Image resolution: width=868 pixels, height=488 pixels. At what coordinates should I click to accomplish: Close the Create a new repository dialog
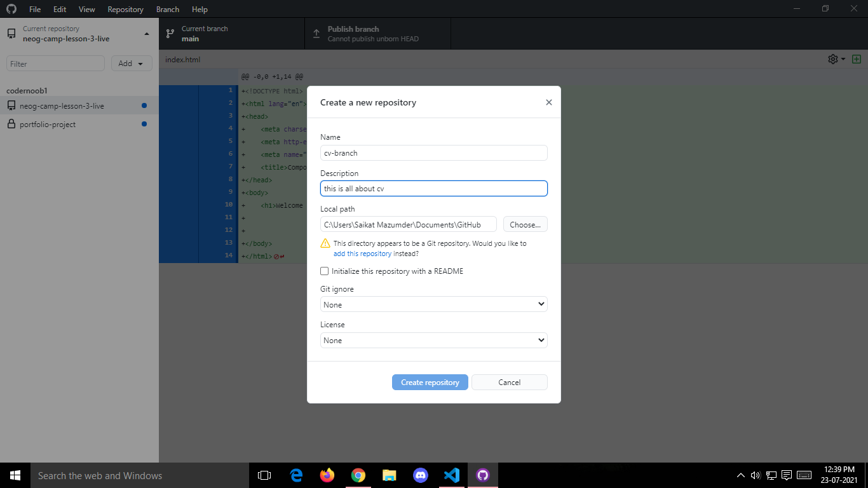tap(549, 102)
